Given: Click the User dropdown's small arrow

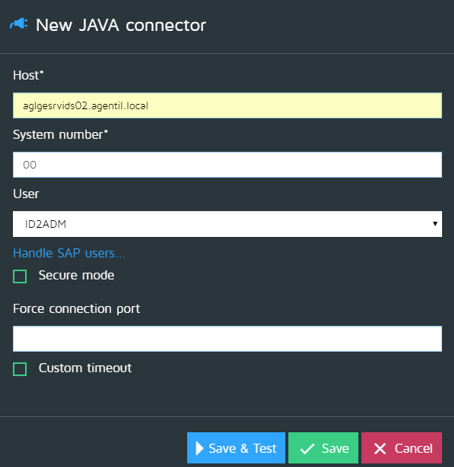Looking at the screenshot, I should (x=435, y=224).
